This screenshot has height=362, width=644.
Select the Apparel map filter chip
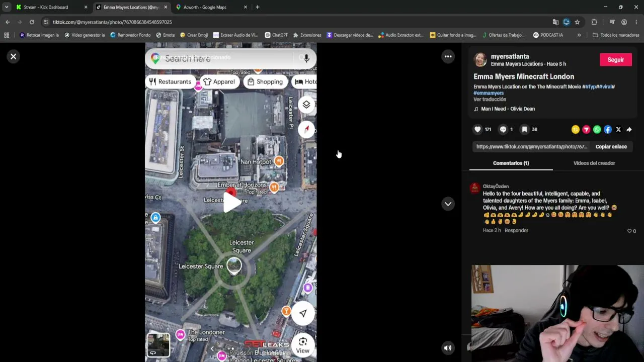(x=219, y=82)
